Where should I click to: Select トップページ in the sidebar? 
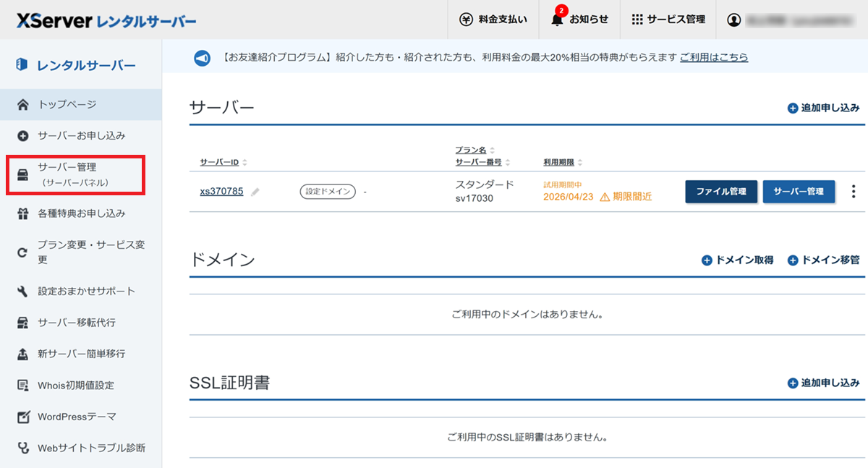(81, 104)
